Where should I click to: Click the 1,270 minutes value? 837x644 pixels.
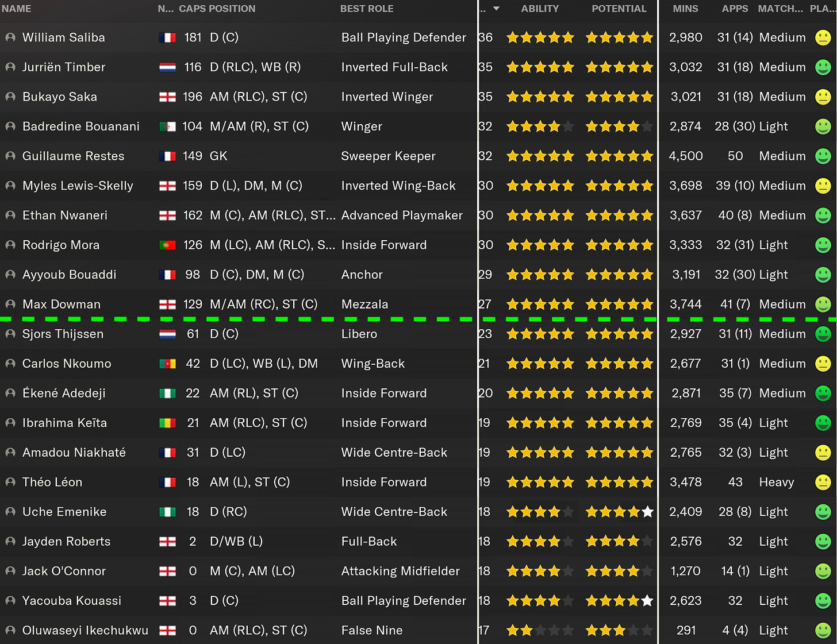pyautogui.click(x=686, y=572)
